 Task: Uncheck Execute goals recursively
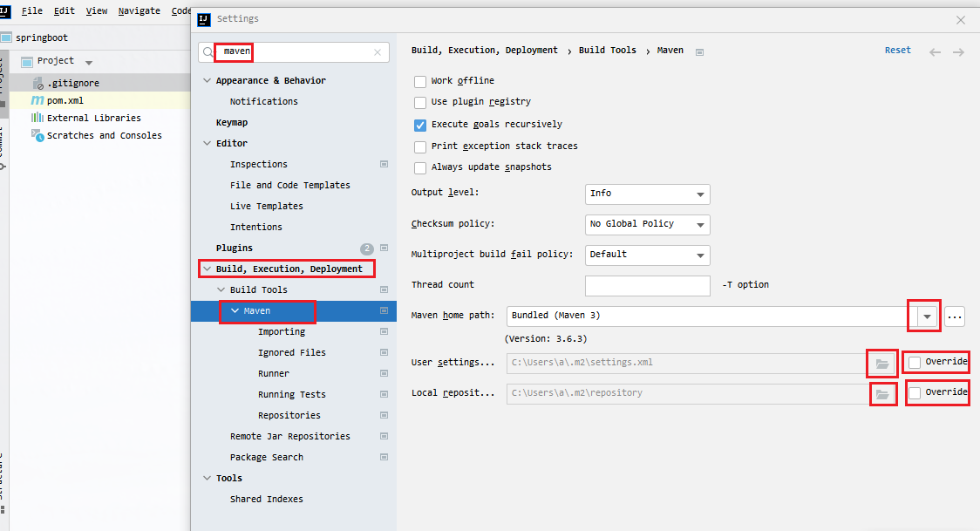click(420, 125)
